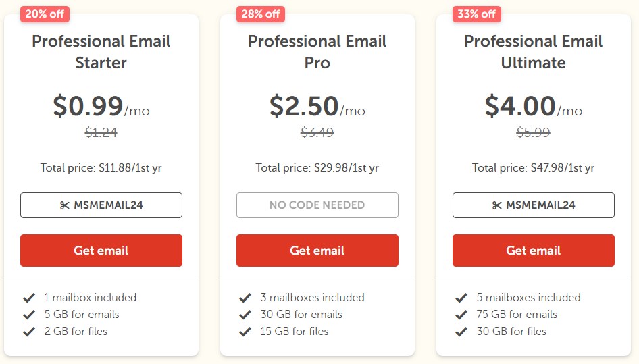The width and height of the screenshot is (639, 364).
Task: Click scissors icon in Ultimate coupon box
Action: point(497,205)
